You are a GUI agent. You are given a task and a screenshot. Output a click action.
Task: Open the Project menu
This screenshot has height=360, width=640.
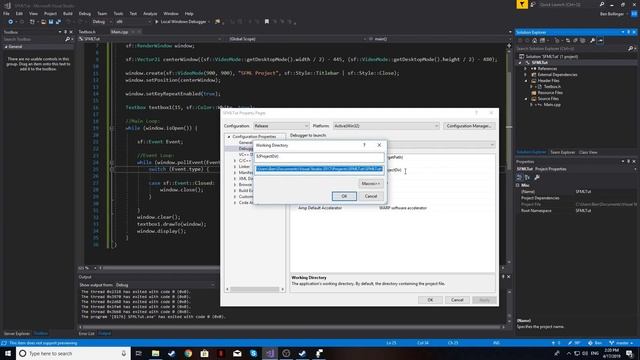tap(50, 13)
